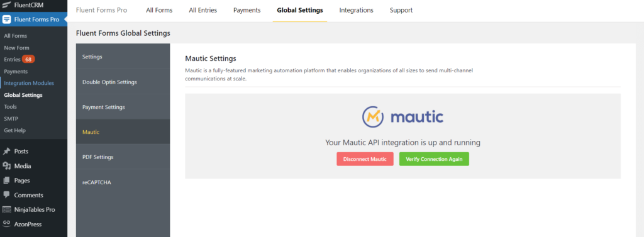Open PDF Settings panel item
644x237 pixels.
tap(123, 157)
